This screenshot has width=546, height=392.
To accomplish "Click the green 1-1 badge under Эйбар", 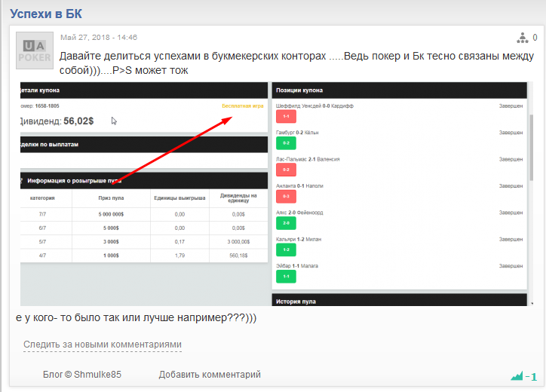I will [x=286, y=277].
